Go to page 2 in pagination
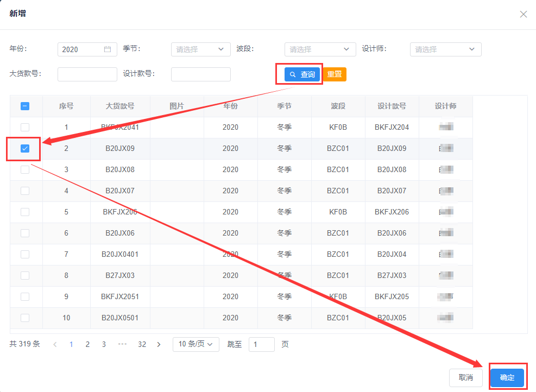The height and width of the screenshot is (392, 536). pos(87,344)
